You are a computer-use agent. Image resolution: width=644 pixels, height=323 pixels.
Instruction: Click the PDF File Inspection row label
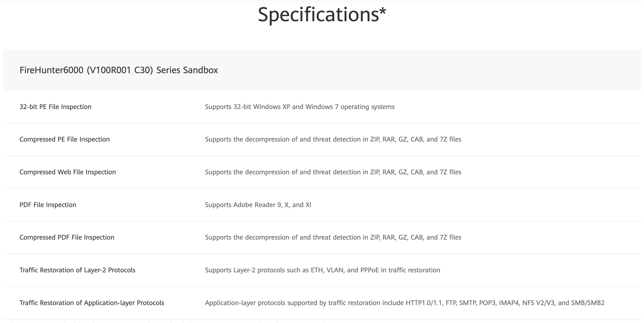[x=48, y=205]
